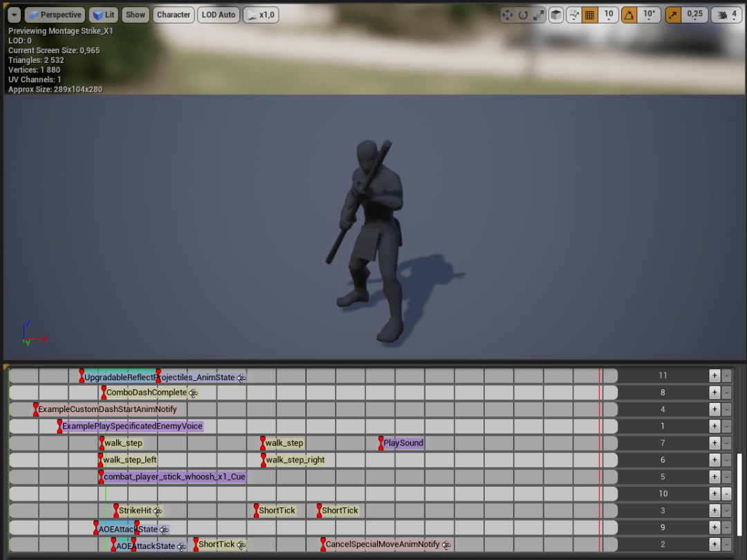Select the Scale tool icon
747x560 pixels.
(538, 15)
